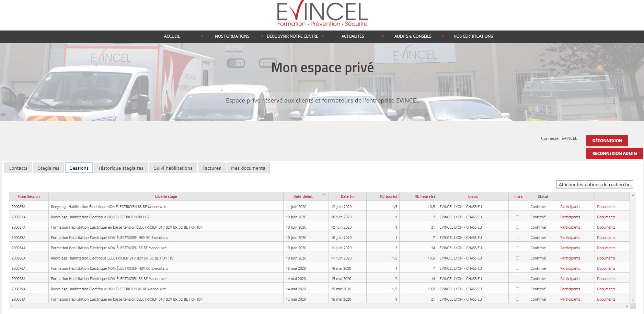
Task: Click the table scroll down arrow
Action: pyautogui.click(x=633, y=300)
